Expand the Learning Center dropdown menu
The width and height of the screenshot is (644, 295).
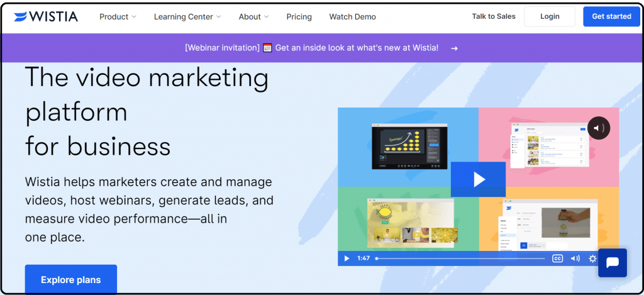pyautogui.click(x=187, y=17)
